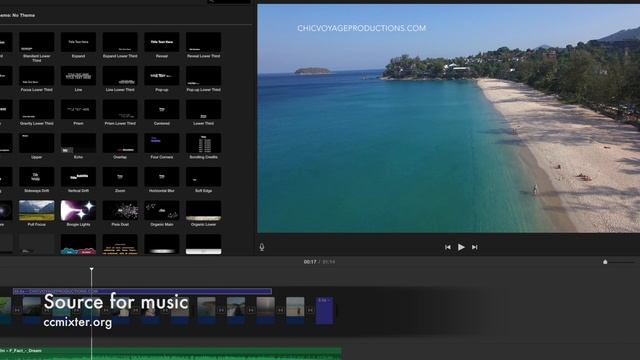
Task: Click the 00:17 timecode readout
Action: tap(310, 262)
